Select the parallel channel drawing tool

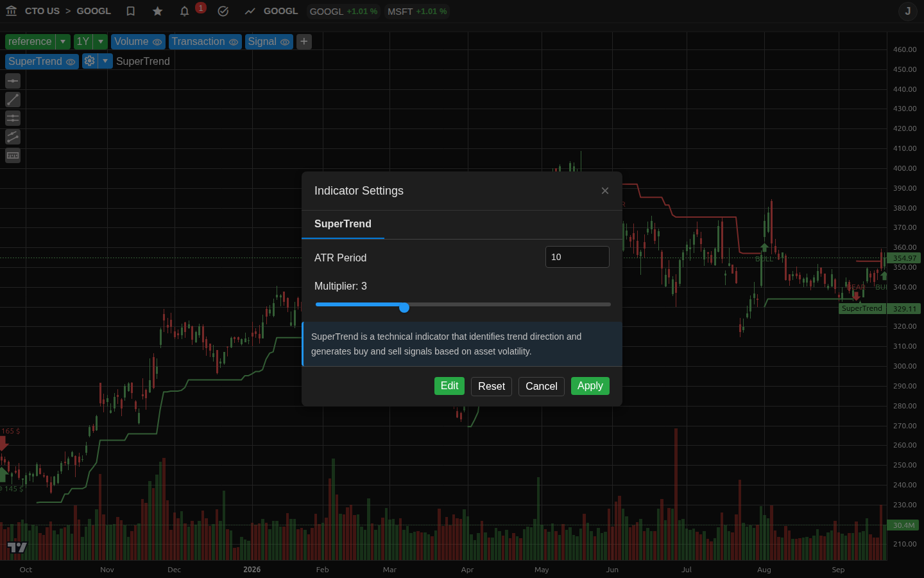(x=13, y=137)
